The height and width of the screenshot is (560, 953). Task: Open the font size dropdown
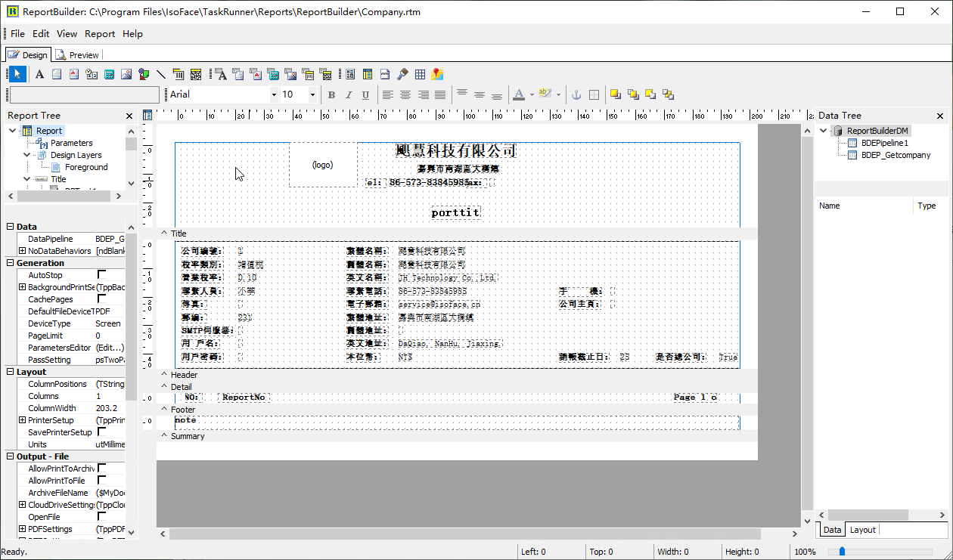click(312, 94)
